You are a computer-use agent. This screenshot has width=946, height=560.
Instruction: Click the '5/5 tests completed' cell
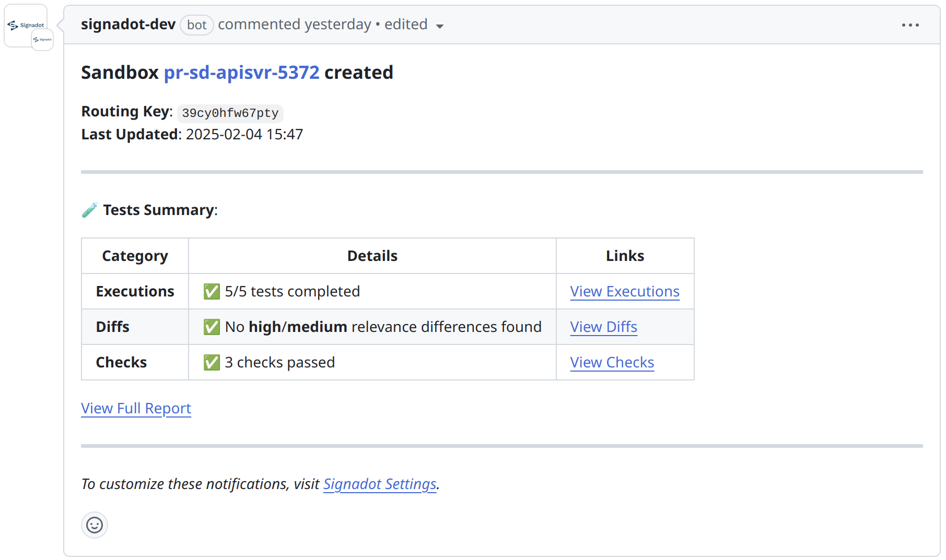pos(372,291)
